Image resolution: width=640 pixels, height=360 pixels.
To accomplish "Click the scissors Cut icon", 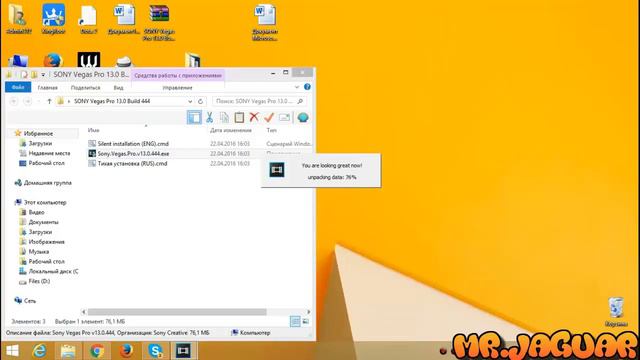I will [209, 118].
